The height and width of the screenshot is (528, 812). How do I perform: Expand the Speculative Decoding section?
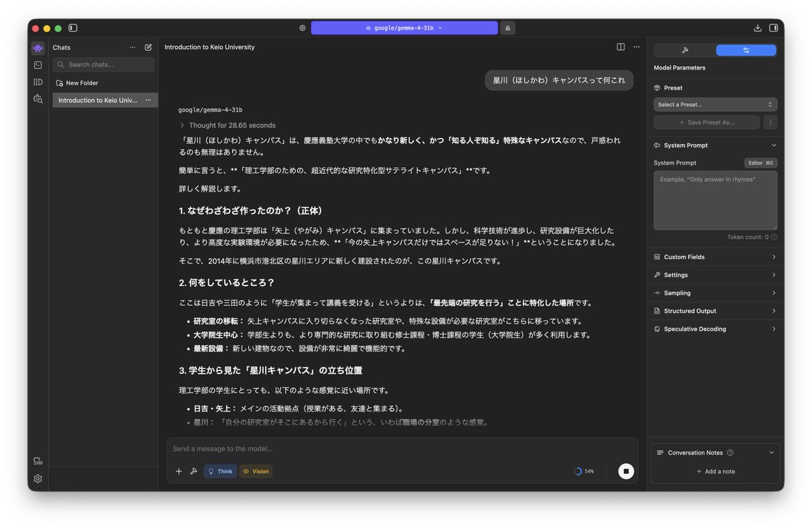click(715, 328)
